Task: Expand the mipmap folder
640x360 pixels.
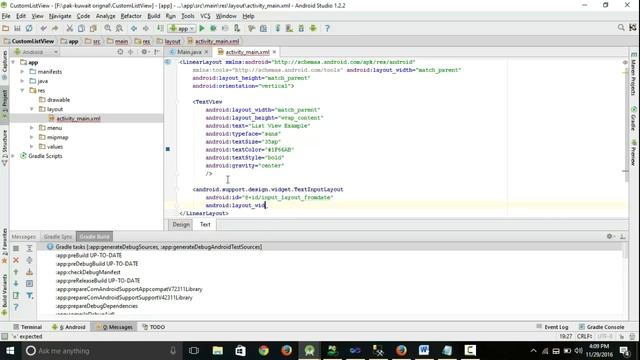Action: [32, 137]
